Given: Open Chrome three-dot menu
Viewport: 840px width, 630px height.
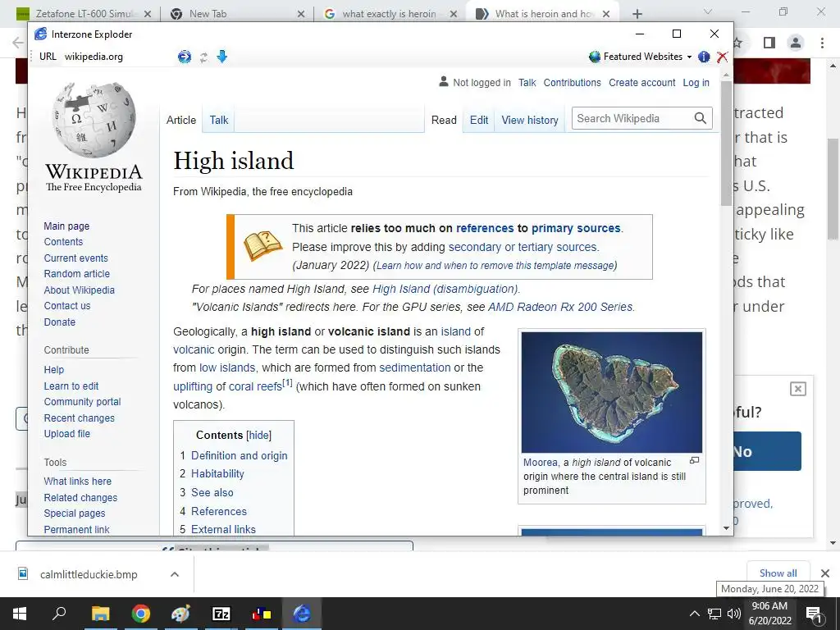Looking at the screenshot, I should pyautogui.click(x=822, y=43).
